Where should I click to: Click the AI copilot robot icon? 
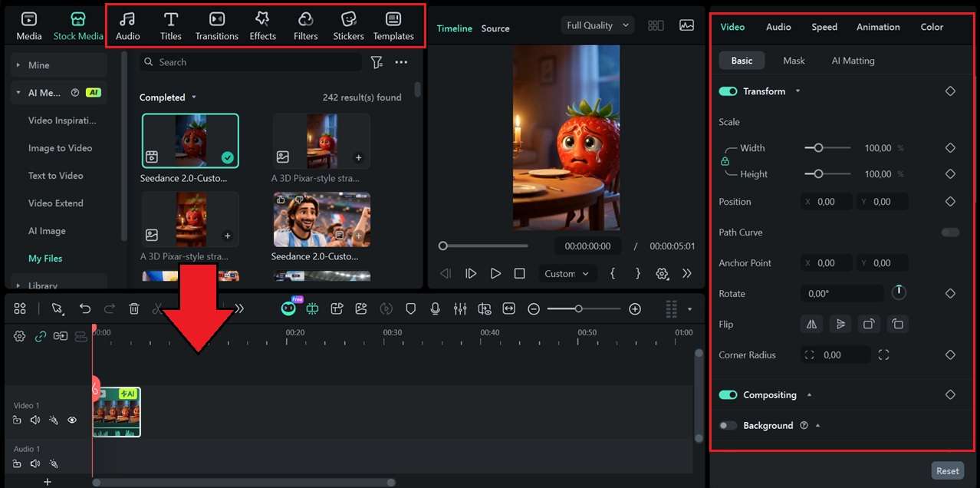coord(288,308)
